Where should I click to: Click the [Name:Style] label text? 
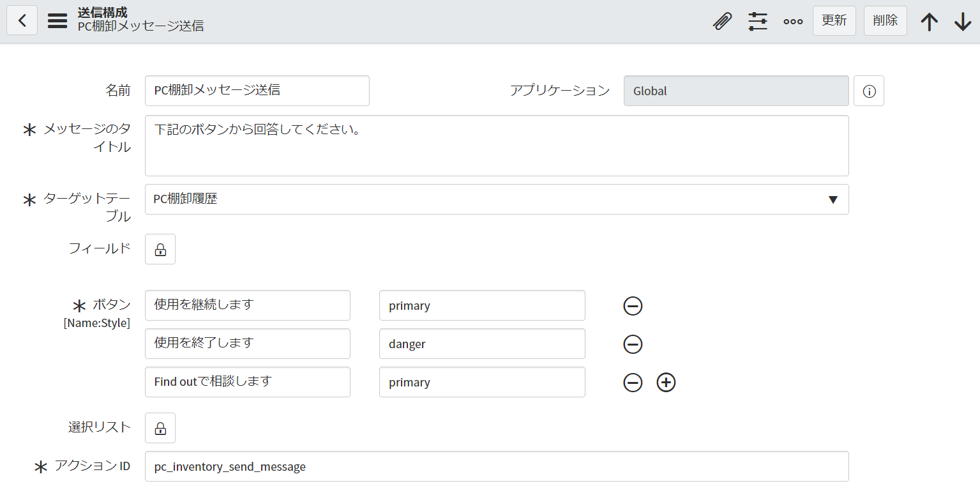click(96, 323)
